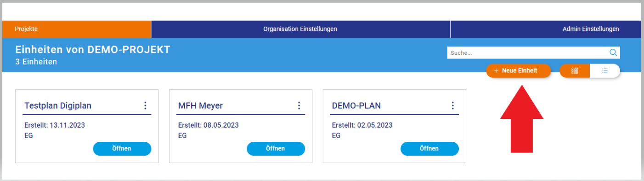Switch to grid view layout
Viewport: 644px width, 181px height.
point(574,71)
